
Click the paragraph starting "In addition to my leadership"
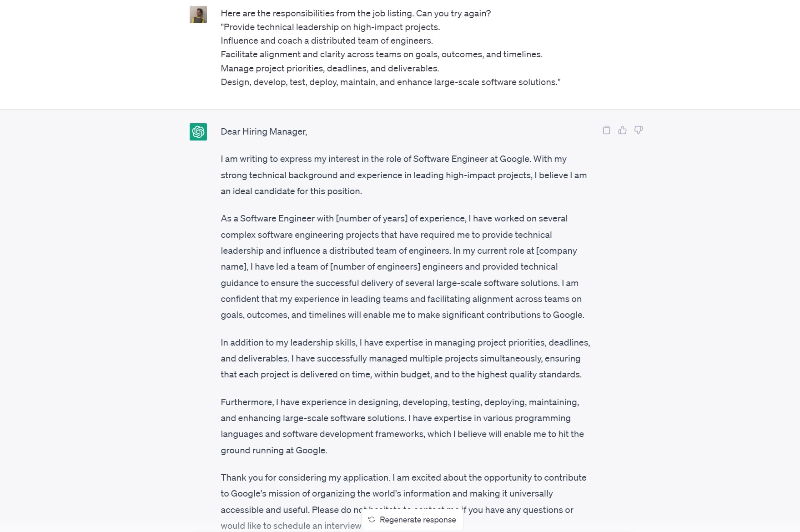click(x=405, y=358)
